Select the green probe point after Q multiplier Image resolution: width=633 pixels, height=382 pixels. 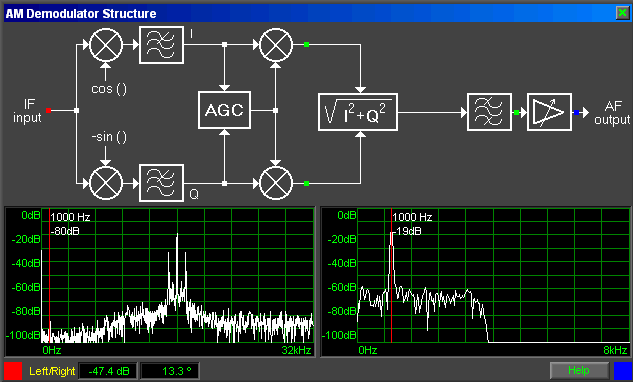[306, 183]
